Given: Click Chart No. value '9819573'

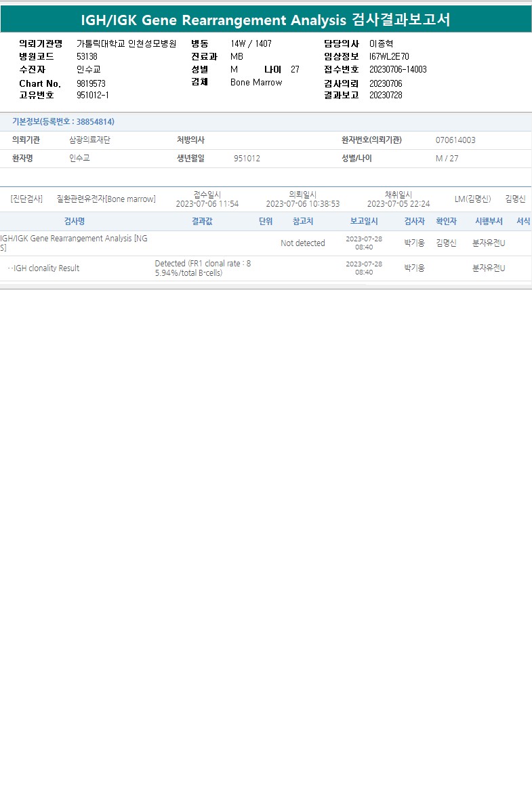Looking at the screenshot, I should [91, 83].
